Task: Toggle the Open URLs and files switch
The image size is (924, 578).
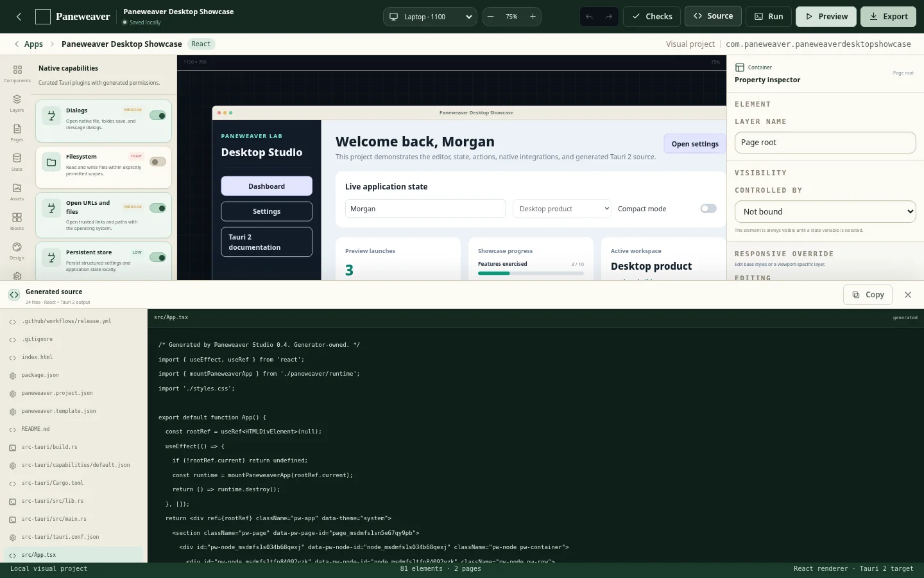Action: [x=158, y=208]
